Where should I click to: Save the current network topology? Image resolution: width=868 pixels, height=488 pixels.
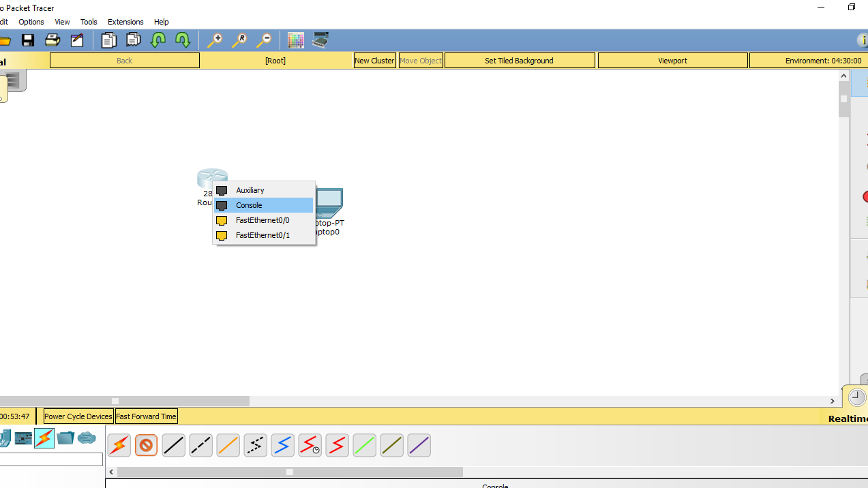point(28,40)
